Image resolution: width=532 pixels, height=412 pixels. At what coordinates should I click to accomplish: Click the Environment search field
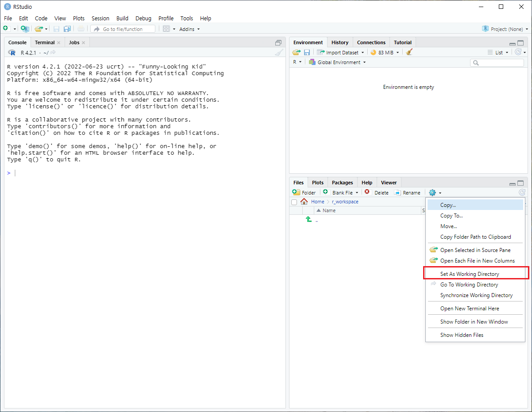coord(497,63)
